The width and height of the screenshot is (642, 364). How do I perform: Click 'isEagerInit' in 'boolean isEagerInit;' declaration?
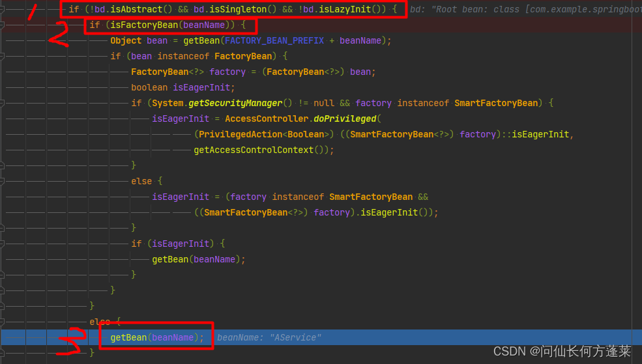[x=201, y=87]
